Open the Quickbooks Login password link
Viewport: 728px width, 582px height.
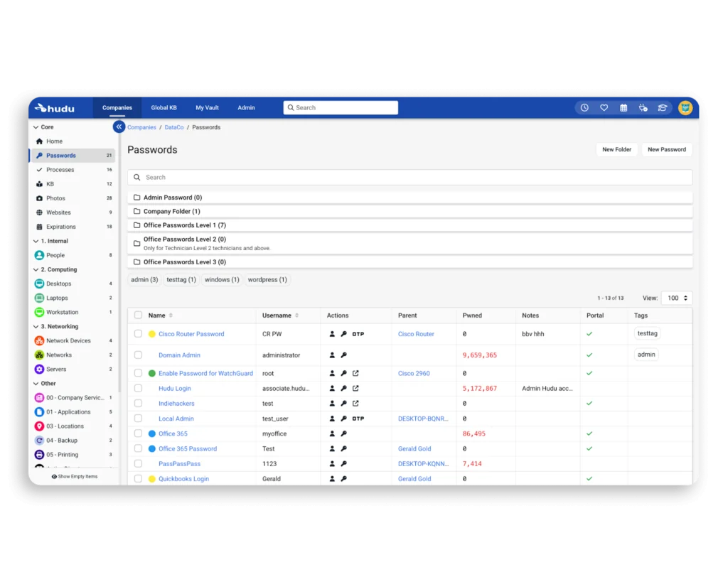(183, 479)
